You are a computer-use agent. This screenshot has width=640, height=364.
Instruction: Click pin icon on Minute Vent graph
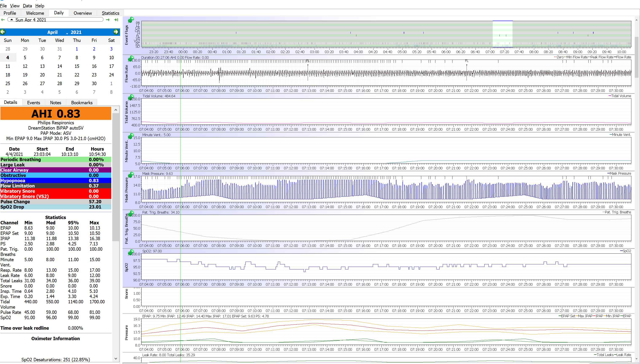click(x=131, y=136)
